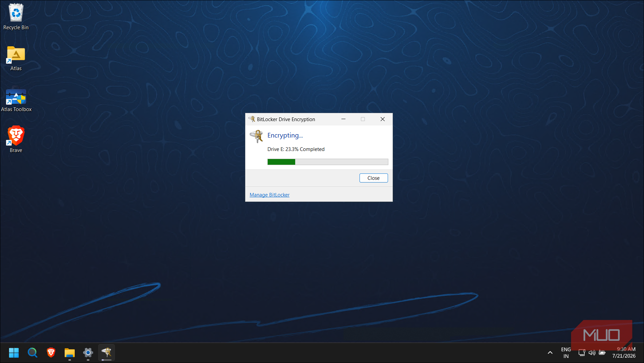
Task: Open ENG IN language switcher
Action: [566, 353]
